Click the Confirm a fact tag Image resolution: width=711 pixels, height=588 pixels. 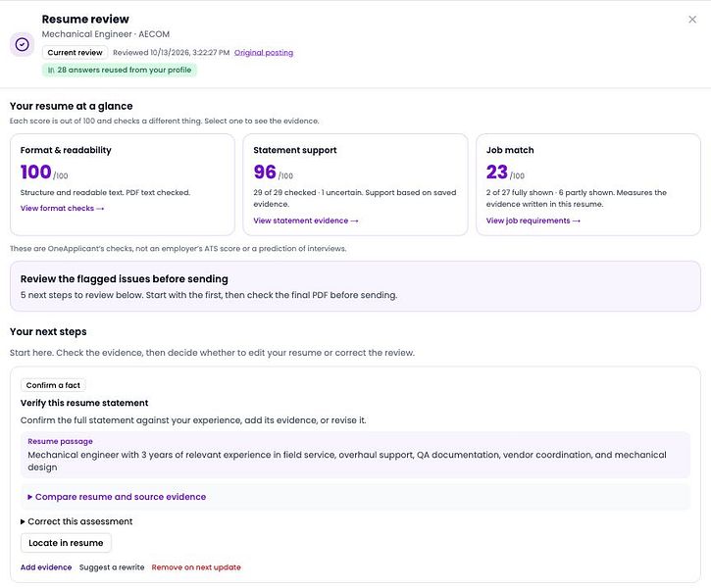(x=53, y=385)
